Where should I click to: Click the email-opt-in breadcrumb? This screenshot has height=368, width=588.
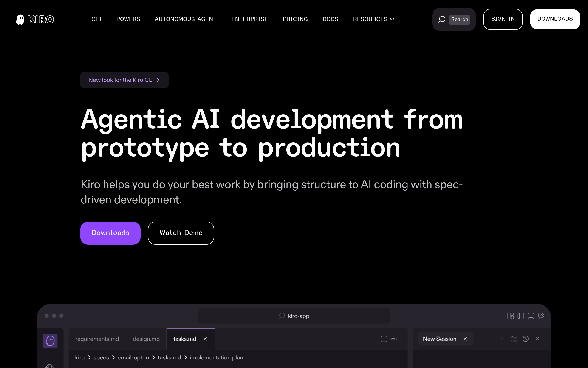tap(133, 357)
